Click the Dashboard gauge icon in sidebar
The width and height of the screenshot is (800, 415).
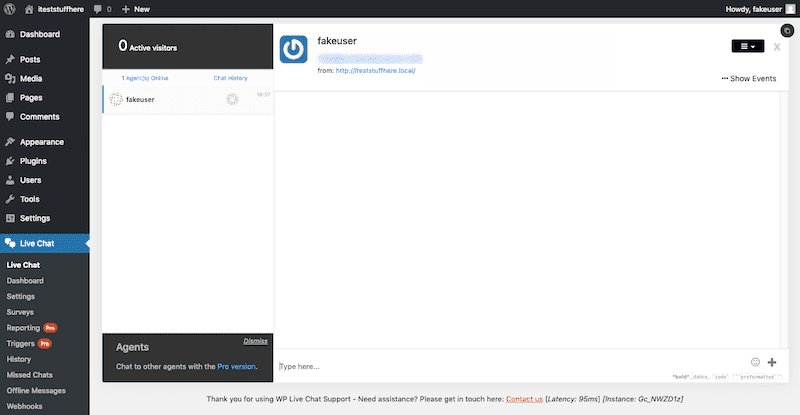click(10, 34)
